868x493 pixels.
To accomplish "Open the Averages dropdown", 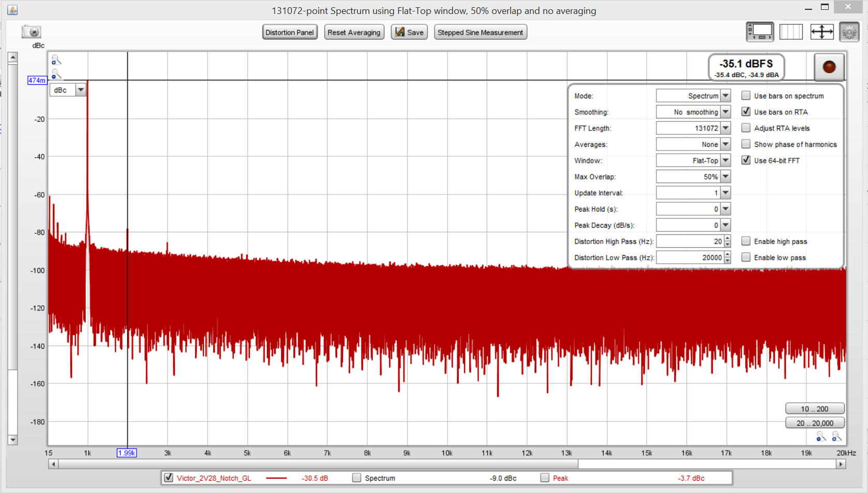I will 725,144.
